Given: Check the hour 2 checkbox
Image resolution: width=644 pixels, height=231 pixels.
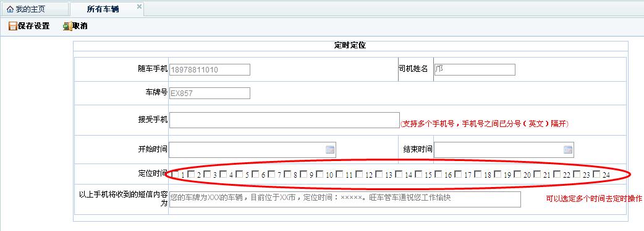Looking at the screenshot, I should [191, 175].
